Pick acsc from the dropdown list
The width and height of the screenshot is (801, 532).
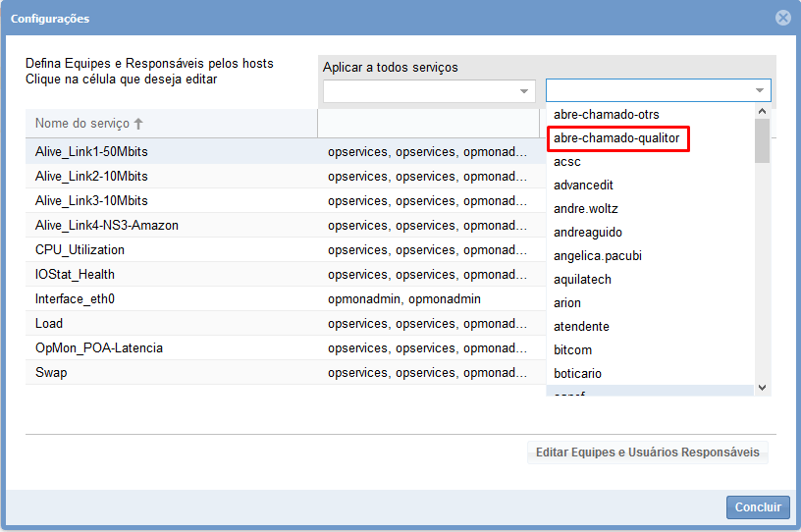(x=568, y=162)
